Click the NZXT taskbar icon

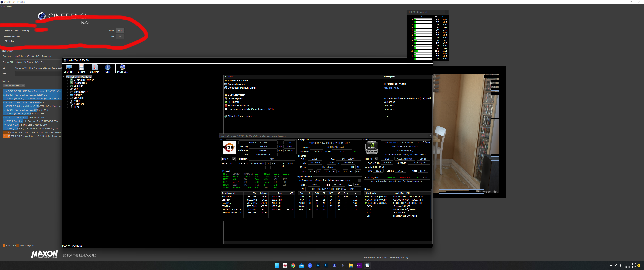(x=359, y=265)
